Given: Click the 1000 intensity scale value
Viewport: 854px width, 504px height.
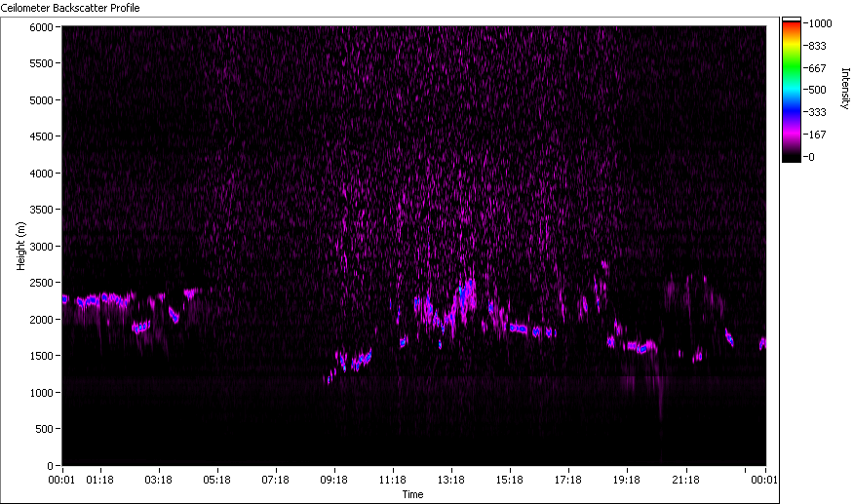Looking at the screenshot, I should [x=820, y=23].
